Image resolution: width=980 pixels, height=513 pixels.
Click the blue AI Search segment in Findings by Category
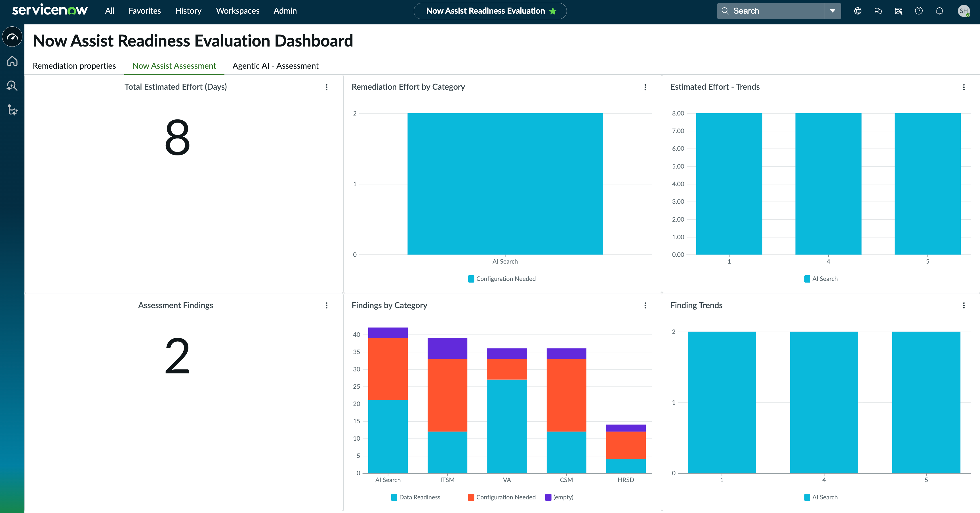point(388,436)
